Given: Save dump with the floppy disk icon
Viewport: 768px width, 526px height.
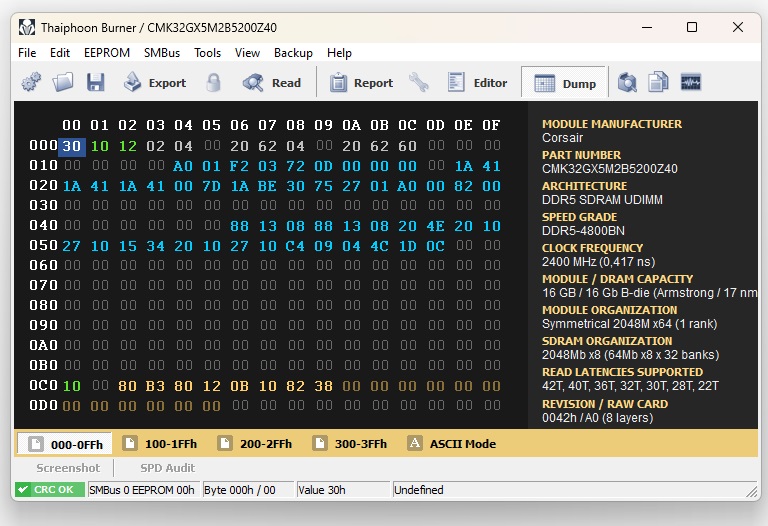Looking at the screenshot, I should pos(96,82).
